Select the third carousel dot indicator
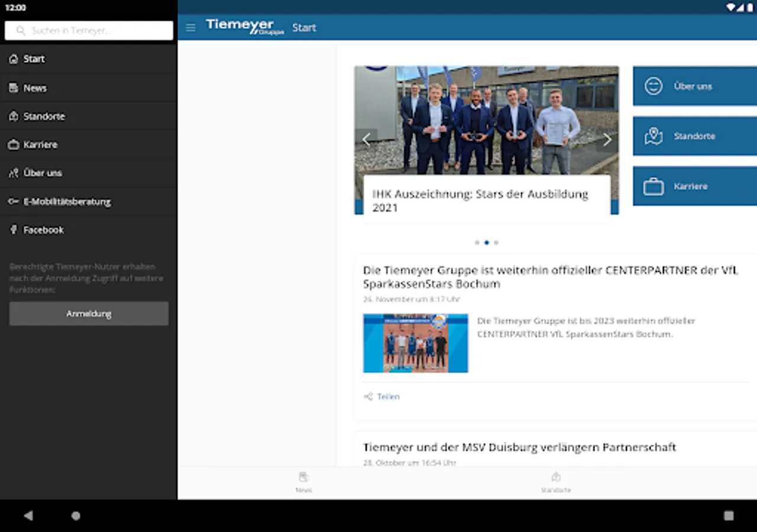757x532 pixels. click(x=496, y=242)
